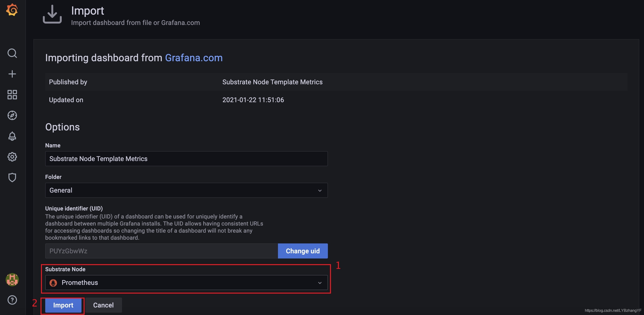Click the Options section heading
The image size is (644, 315).
62,127
